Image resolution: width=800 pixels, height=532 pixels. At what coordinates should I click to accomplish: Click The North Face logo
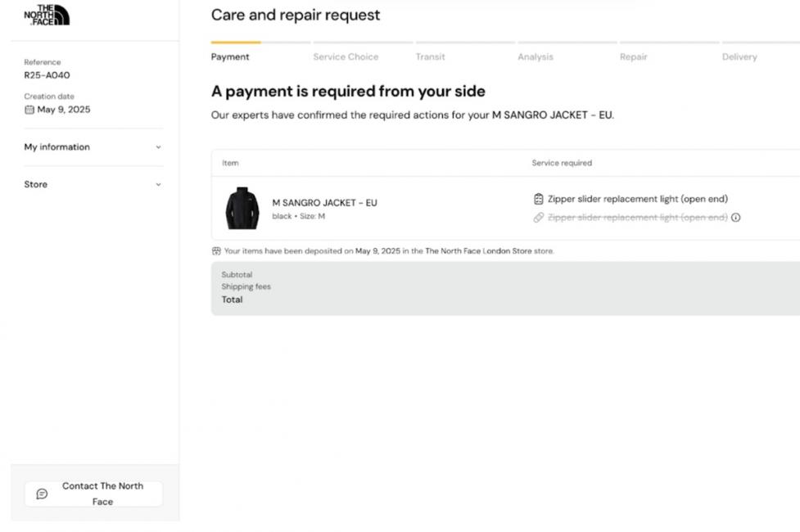point(47,15)
